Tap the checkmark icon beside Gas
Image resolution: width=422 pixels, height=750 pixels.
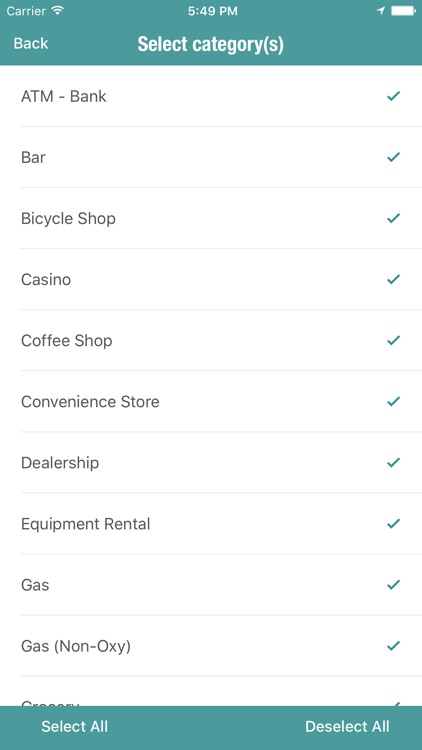[393, 585]
